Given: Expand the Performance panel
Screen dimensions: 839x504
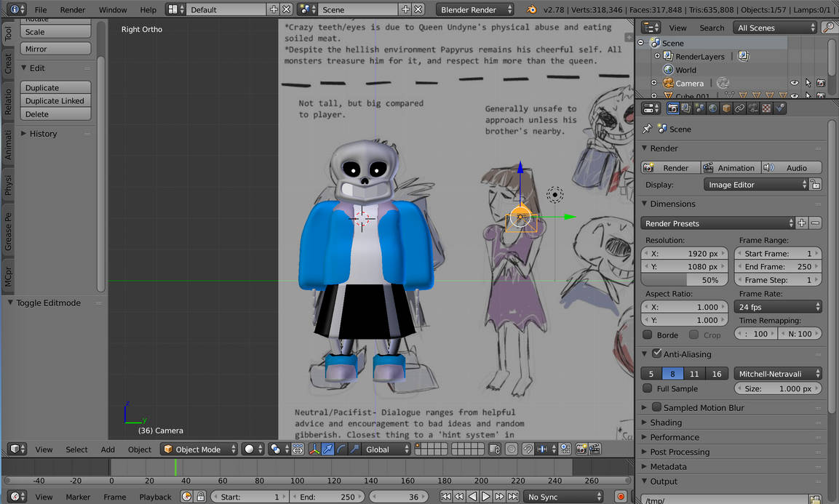Looking at the screenshot, I should click(x=675, y=437).
